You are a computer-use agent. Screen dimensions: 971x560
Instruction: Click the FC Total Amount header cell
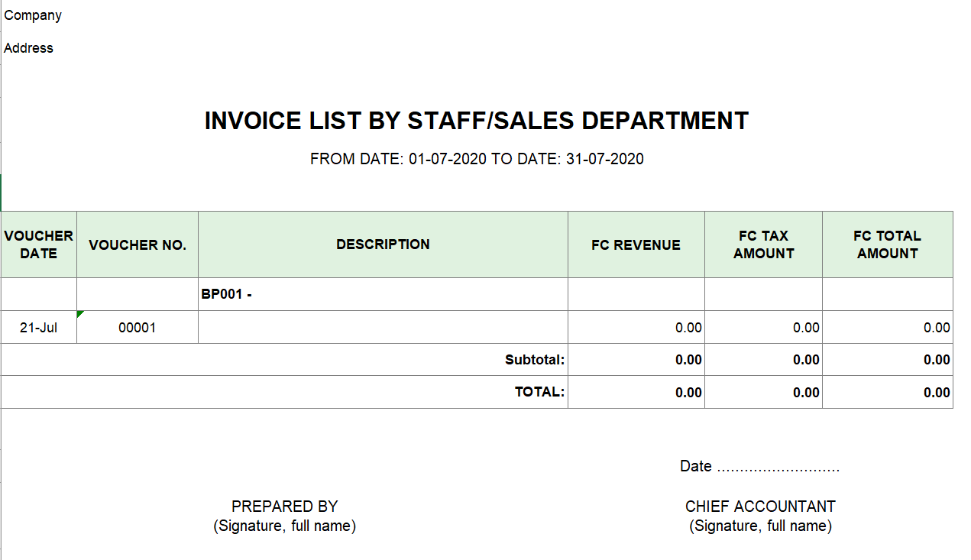tap(887, 244)
